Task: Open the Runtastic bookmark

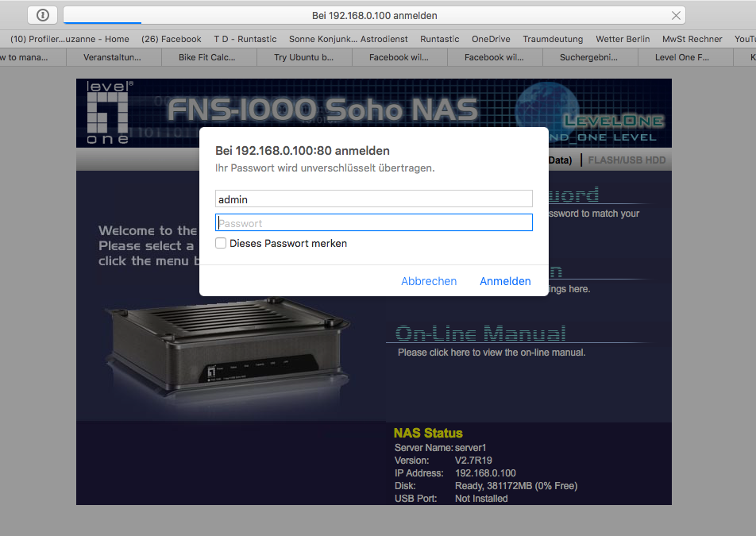Action: point(439,39)
